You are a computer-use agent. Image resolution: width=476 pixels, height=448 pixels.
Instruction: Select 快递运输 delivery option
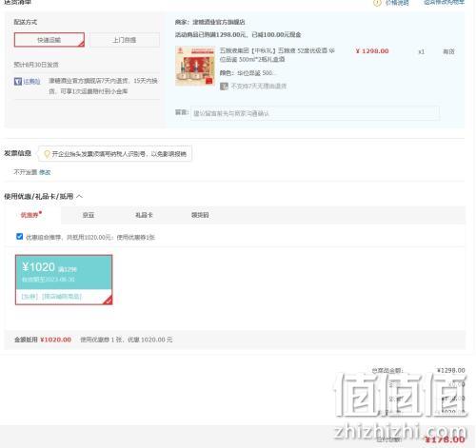tap(50, 40)
